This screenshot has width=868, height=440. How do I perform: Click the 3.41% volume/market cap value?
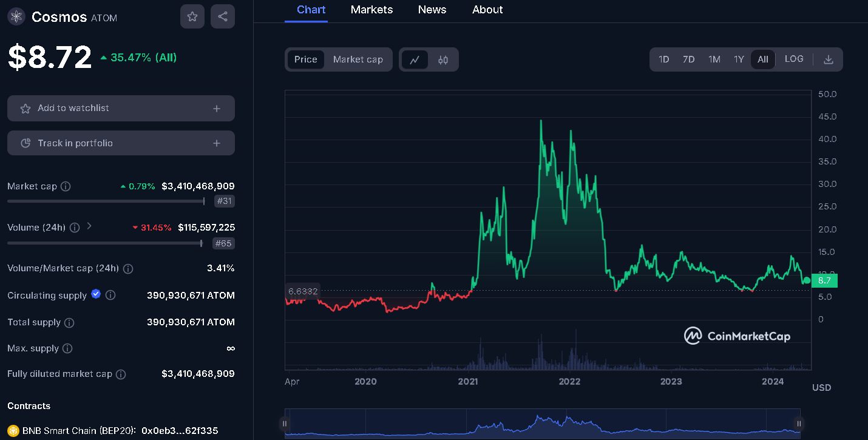click(220, 268)
